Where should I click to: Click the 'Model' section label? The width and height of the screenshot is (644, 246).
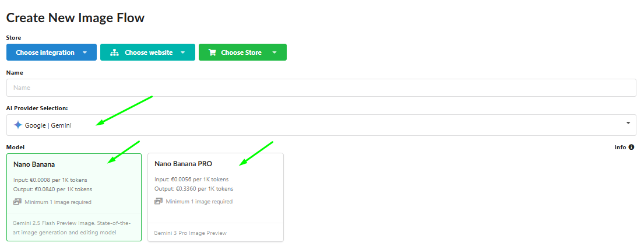15,147
